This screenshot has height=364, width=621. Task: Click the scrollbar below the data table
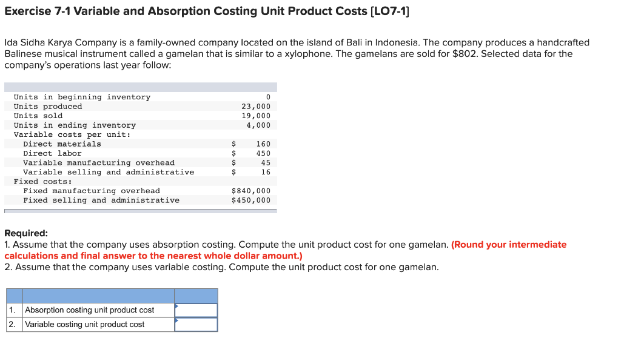click(142, 210)
